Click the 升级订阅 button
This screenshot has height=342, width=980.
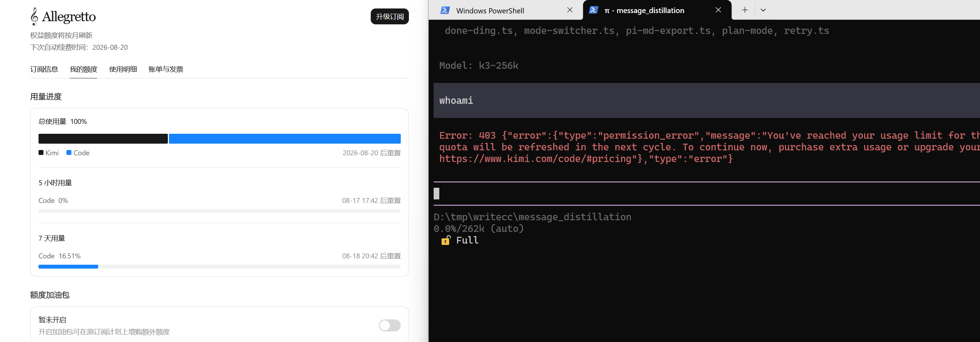[389, 16]
